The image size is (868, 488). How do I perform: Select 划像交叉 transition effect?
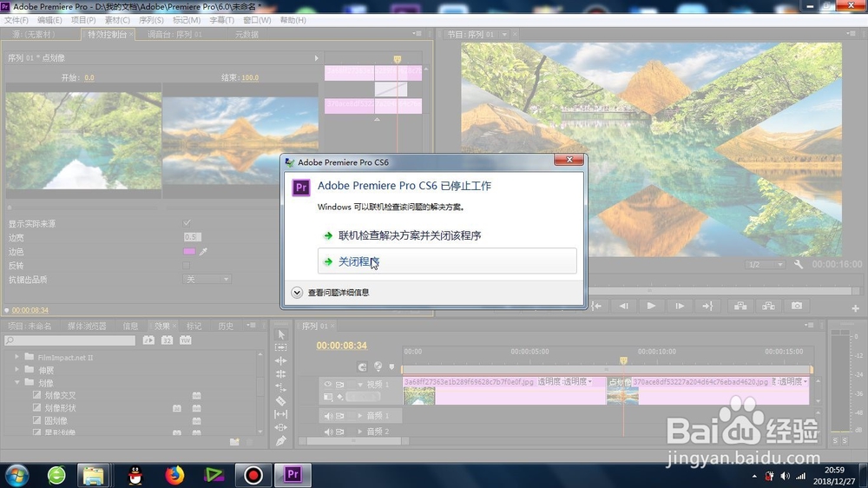click(60, 395)
